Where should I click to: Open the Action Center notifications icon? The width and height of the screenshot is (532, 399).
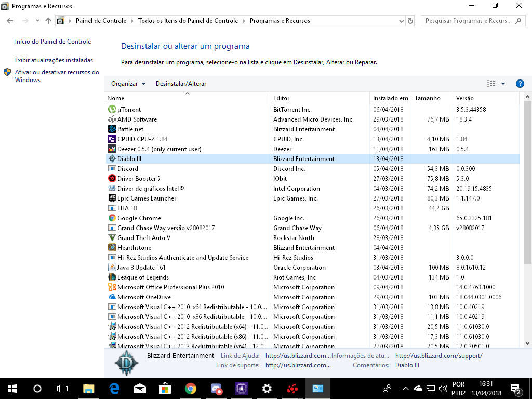pyautogui.click(x=516, y=389)
